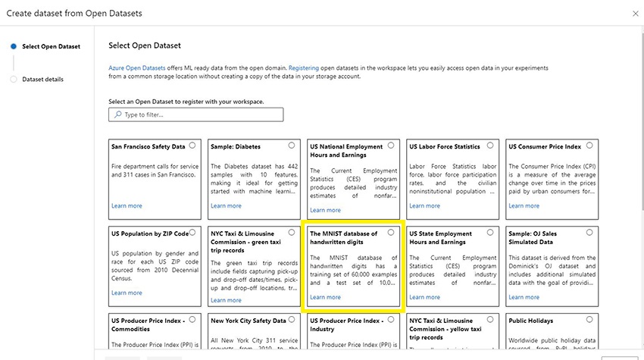The width and height of the screenshot is (644, 360).
Task: Choose US National Employment Hours and Earnings radio
Action: tap(391, 146)
